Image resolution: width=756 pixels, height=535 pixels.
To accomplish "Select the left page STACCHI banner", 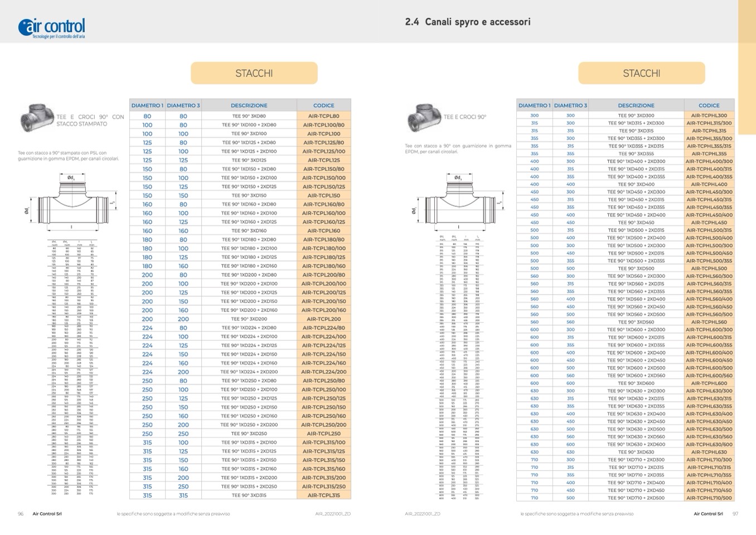I will [254, 73].
